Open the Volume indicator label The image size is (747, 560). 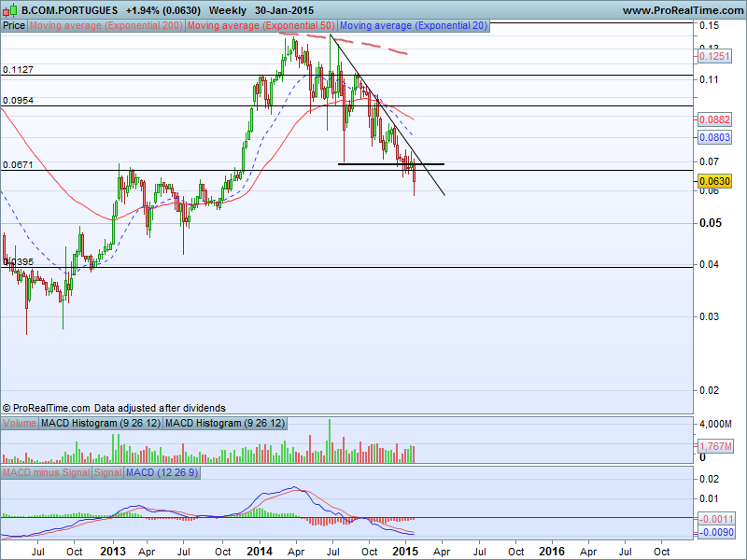pyautogui.click(x=20, y=423)
